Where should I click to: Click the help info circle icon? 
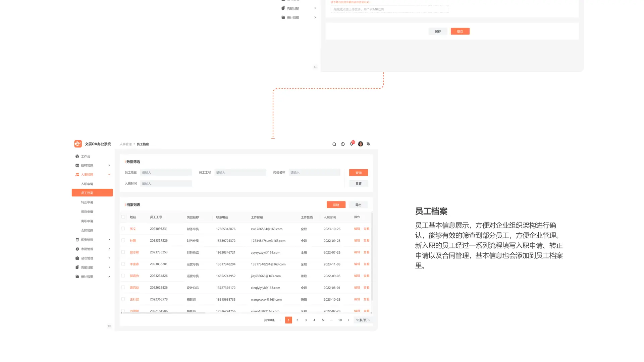pyautogui.click(x=343, y=144)
